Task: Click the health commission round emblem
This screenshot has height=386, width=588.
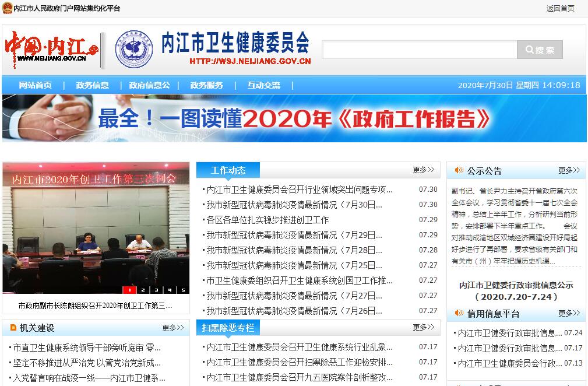Action: (134, 49)
